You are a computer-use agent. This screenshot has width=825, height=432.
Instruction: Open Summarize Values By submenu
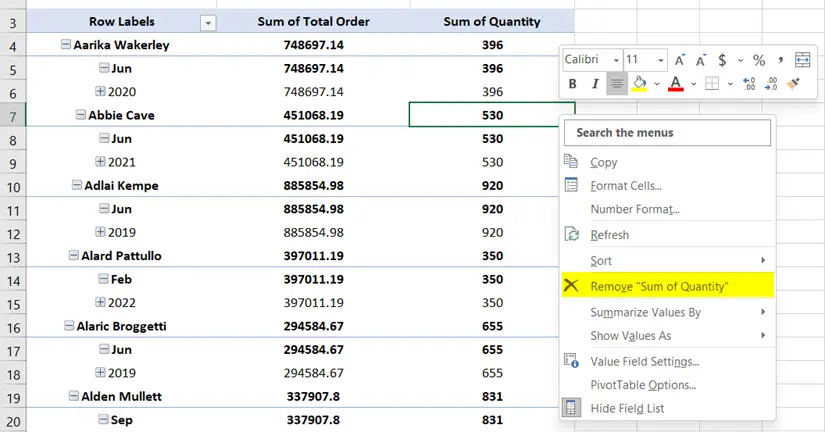tap(668, 312)
